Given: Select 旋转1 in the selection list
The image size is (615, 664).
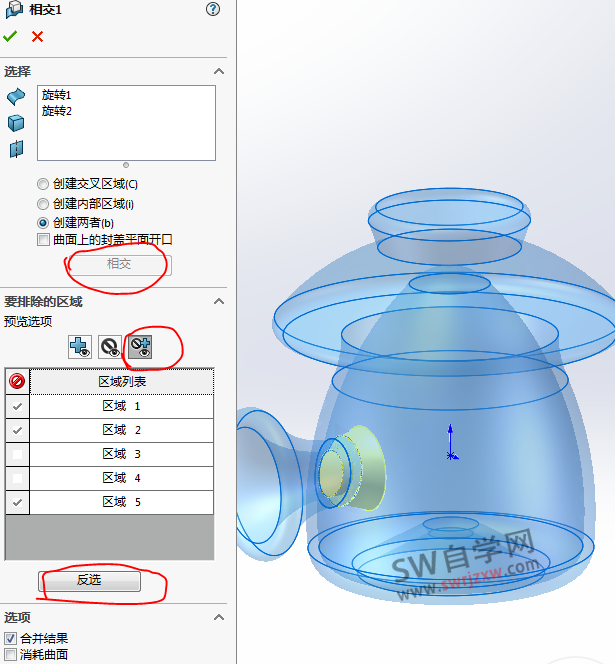Looking at the screenshot, I should point(57,95).
